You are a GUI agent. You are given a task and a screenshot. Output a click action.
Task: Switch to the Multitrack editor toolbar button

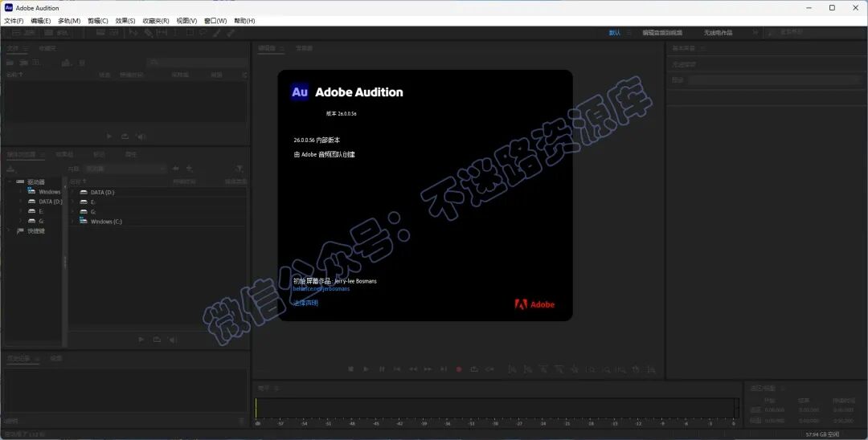(55, 33)
